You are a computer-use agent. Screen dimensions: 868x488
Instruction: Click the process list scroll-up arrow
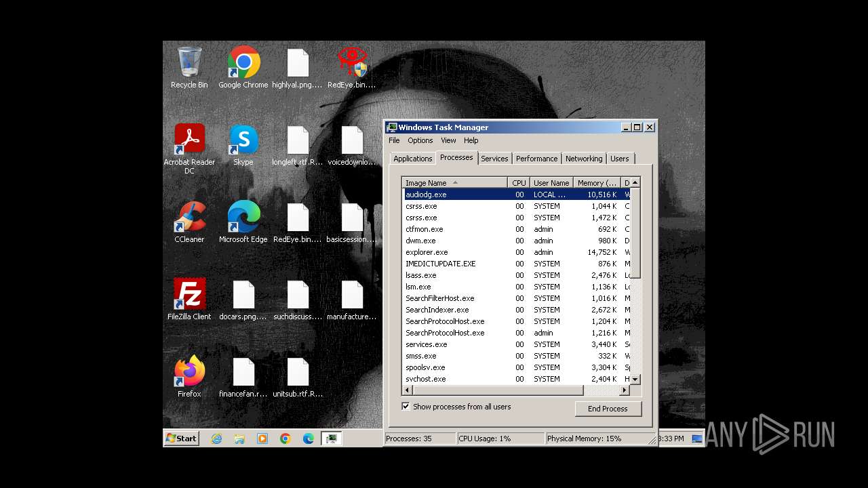tap(635, 182)
